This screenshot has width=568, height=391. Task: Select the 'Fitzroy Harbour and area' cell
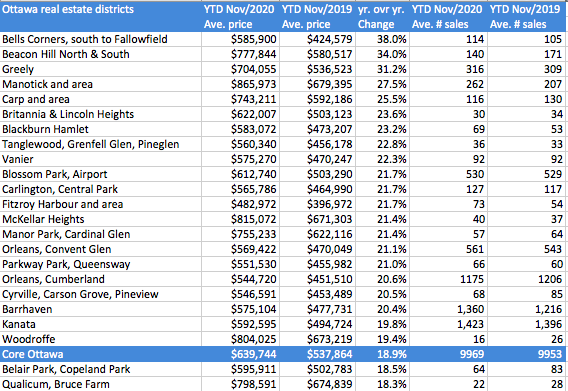pyautogui.click(x=101, y=204)
